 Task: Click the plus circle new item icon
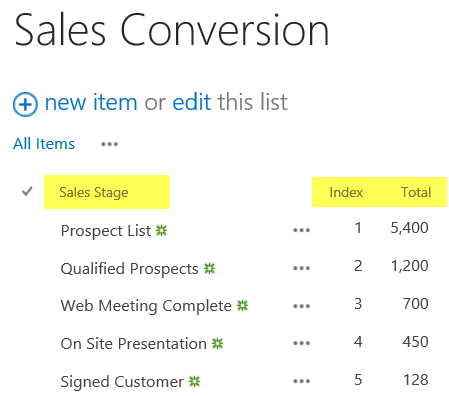click(25, 104)
